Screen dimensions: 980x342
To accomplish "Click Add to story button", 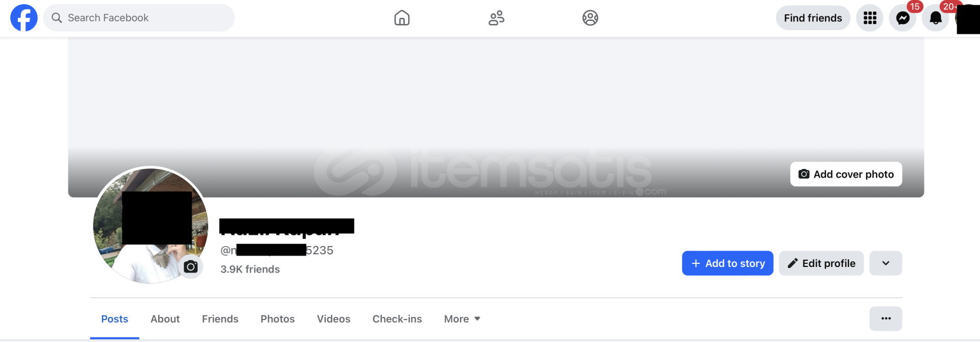I will click(727, 263).
